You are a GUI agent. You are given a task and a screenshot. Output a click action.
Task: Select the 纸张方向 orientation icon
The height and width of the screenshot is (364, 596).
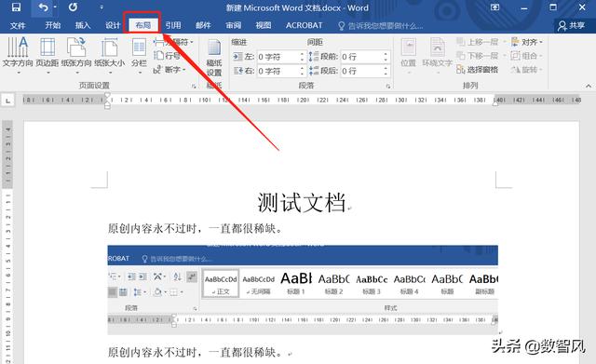(76, 54)
